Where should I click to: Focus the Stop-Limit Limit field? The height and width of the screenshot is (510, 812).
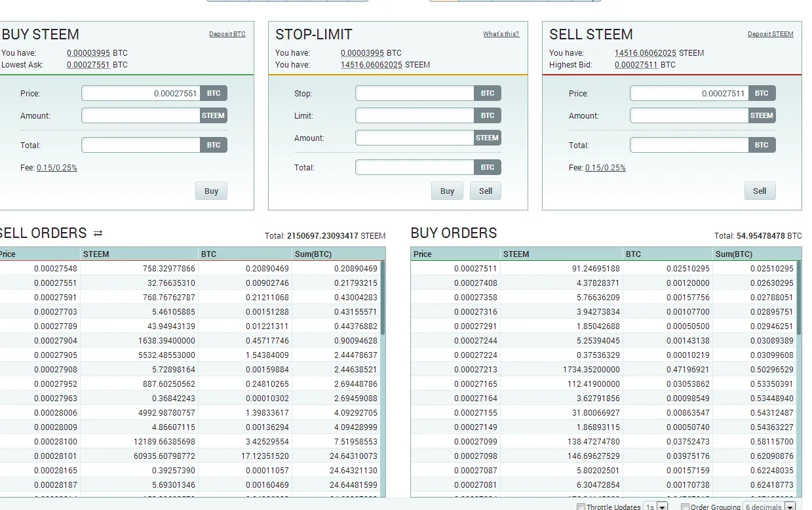pyautogui.click(x=415, y=115)
